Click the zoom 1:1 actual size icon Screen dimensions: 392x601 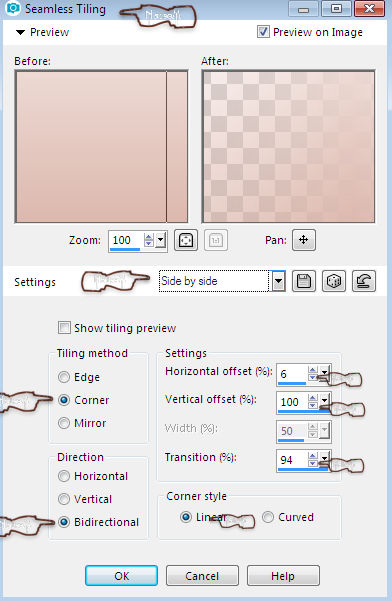216,240
